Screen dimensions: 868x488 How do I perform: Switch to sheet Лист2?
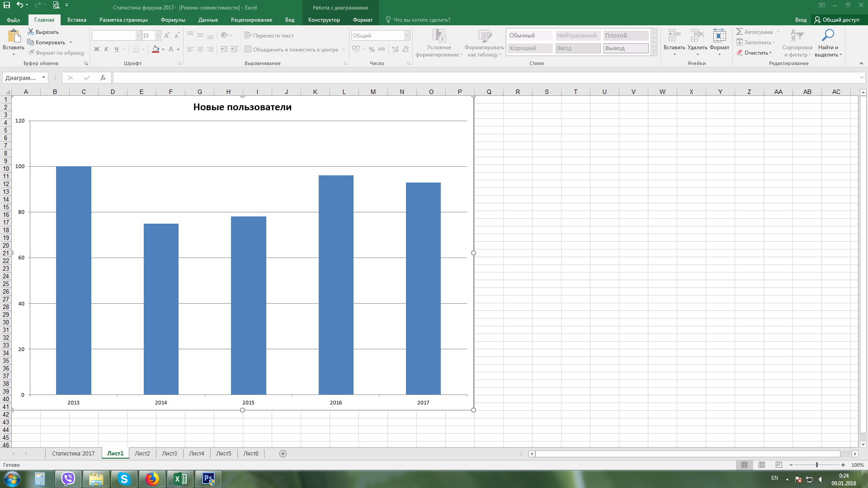[x=142, y=454]
